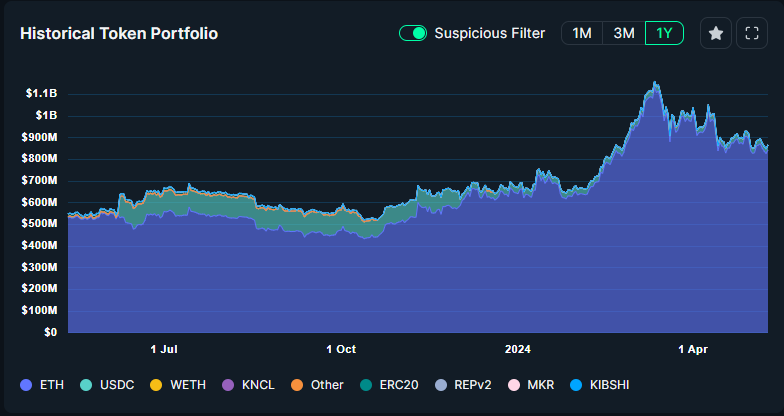
Task: Toggle the Suspicious Filter switch
Action: (413, 33)
